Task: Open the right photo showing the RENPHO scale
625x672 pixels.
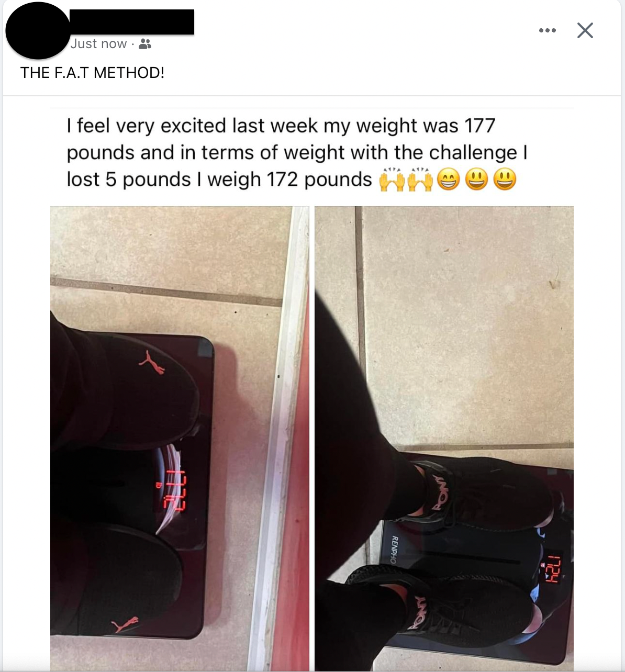Action: click(444, 439)
